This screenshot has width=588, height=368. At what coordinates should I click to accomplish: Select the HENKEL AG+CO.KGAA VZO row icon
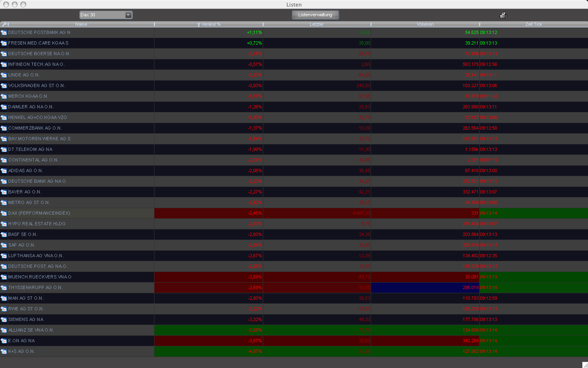(4, 117)
